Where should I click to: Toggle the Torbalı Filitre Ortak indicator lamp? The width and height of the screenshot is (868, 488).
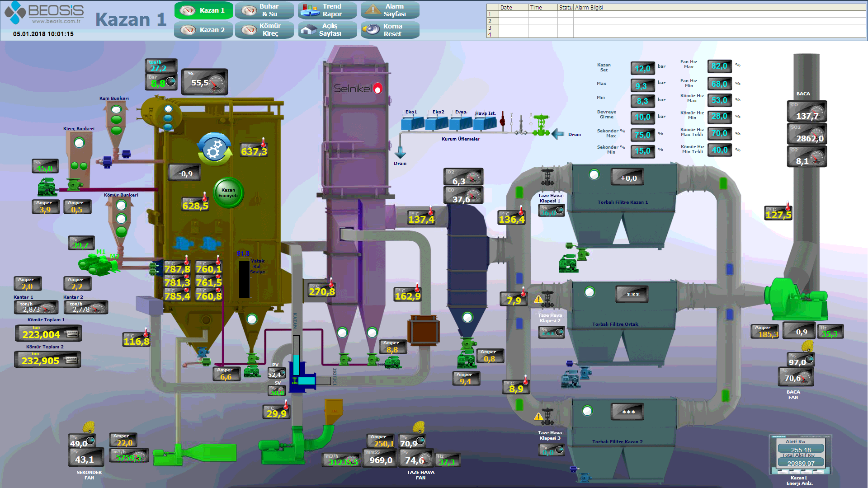pos(590,292)
